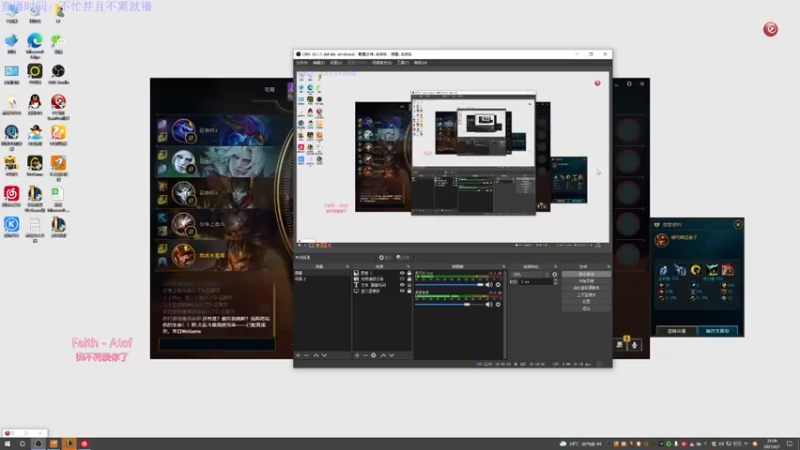Image resolution: width=800 pixels, height=450 pixels.
Task: Select the yellow circular rune icon in the League popup
Action: click(695, 269)
